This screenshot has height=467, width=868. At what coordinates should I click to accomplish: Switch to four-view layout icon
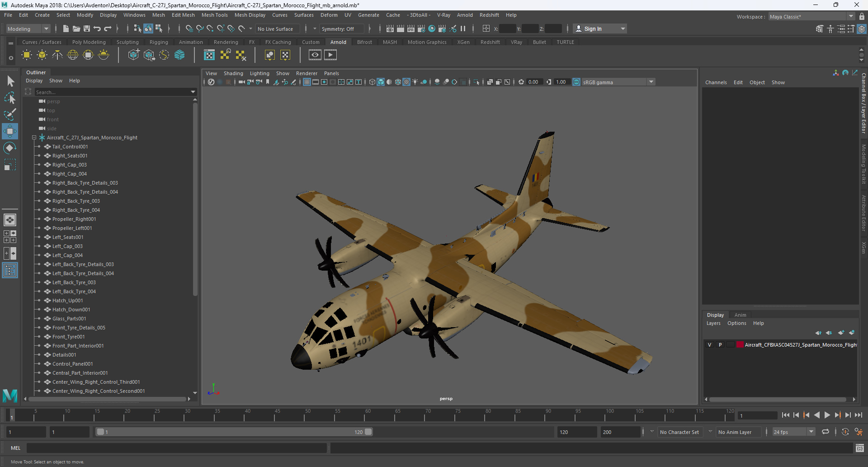tap(10, 237)
